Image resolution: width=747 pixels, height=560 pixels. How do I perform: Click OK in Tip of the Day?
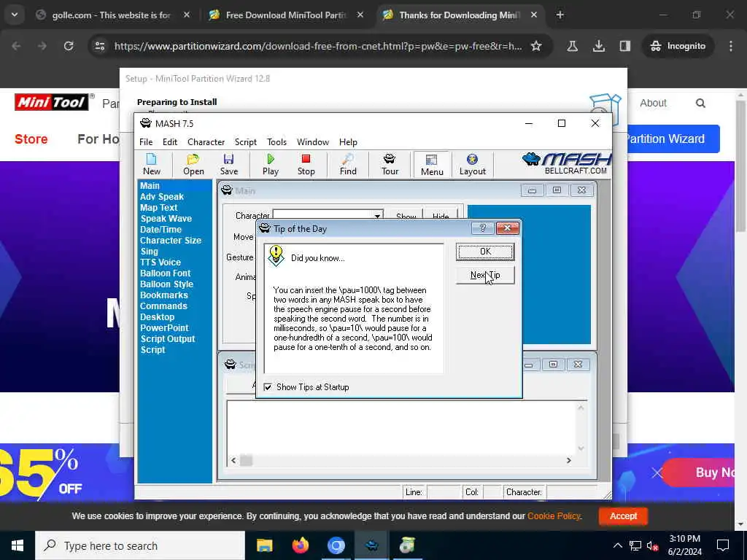point(485,252)
